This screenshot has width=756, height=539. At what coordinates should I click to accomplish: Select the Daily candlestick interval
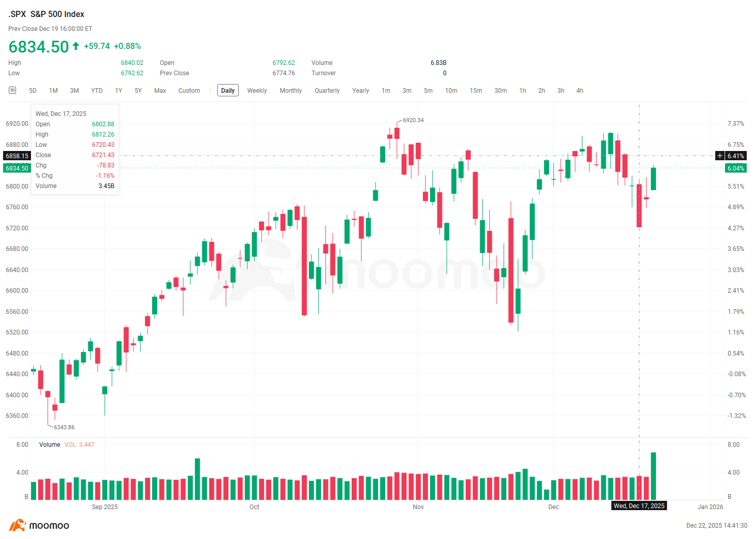[228, 91]
